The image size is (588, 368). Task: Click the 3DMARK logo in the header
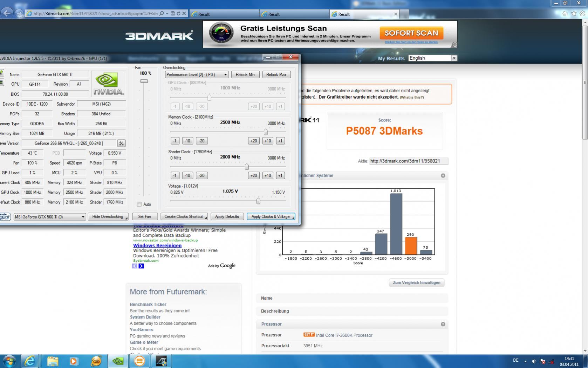pos(159,35)
